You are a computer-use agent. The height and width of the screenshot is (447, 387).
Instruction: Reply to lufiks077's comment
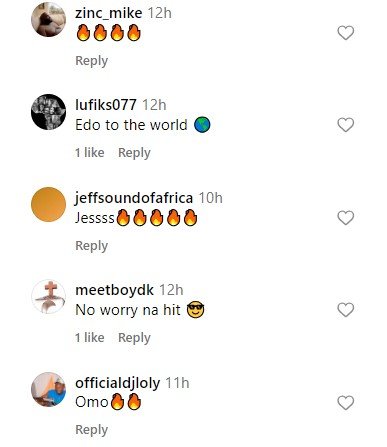[x=134, y=153]
